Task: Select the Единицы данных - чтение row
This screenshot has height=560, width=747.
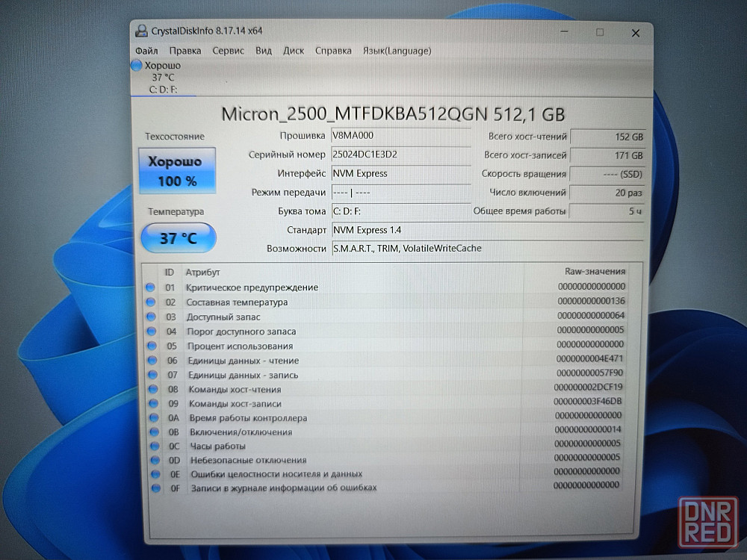Action: (386, 361)
